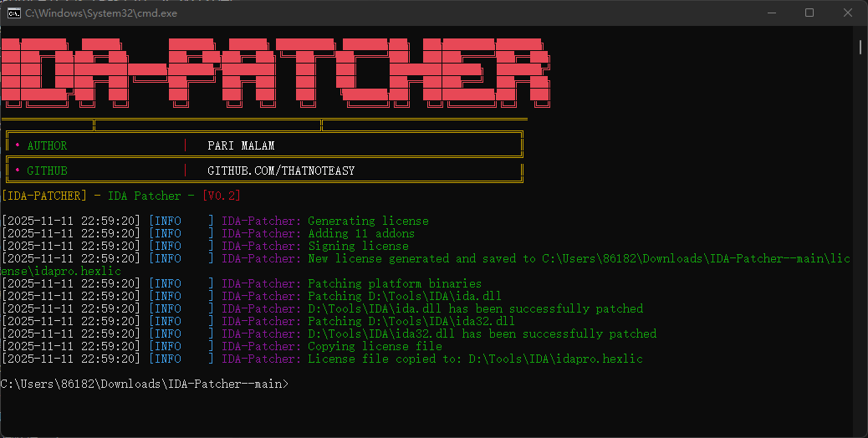Screen dimensions: 868x438
Task: Click the cmd.exe icon in title bar
Action: point(14,13)
